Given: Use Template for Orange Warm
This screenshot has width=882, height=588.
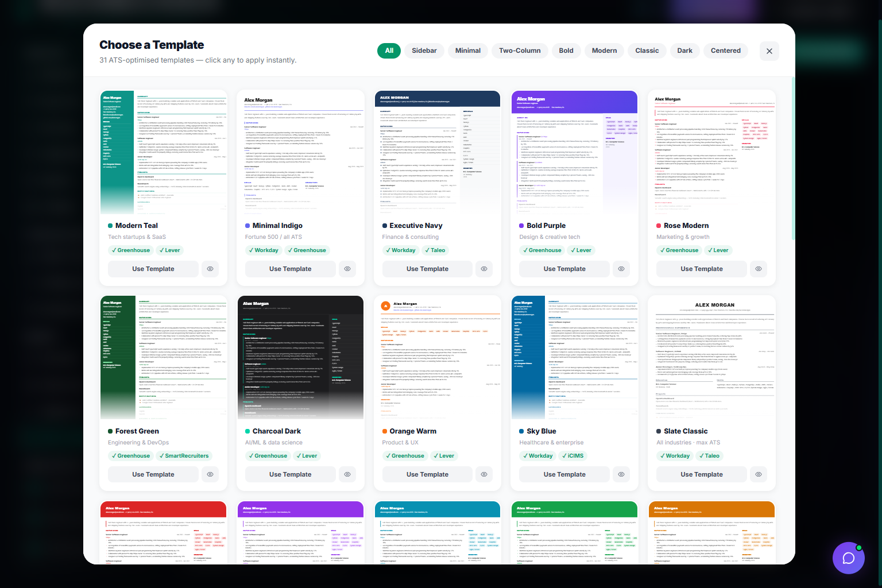Looking at the screenshot, I should point(428,474).
